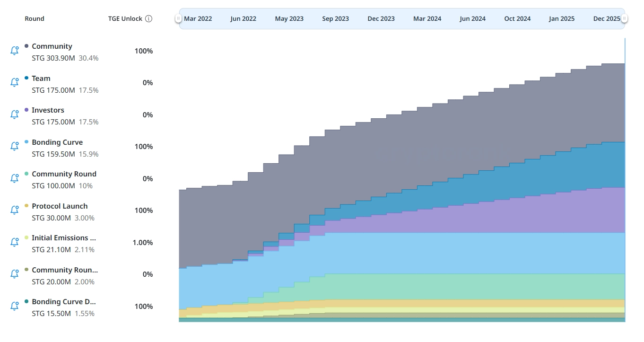The width and height of the screenshot is (644, 342).
Task: Toggle Team series via its blue dot
Action: [x=26, y=78]
